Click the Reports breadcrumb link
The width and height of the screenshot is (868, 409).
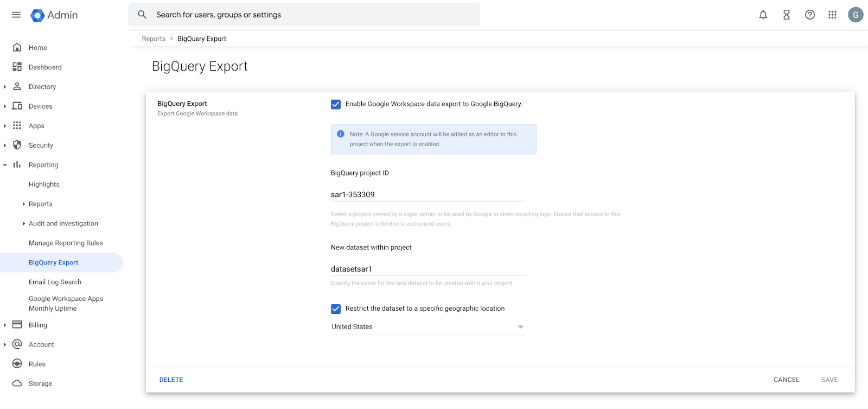coord(154,39)
